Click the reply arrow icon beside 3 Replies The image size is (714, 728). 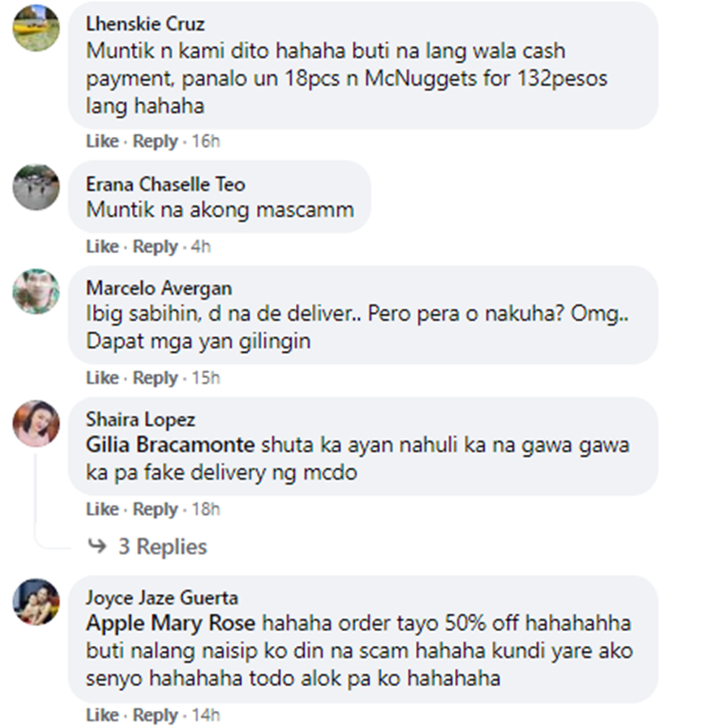97,545
